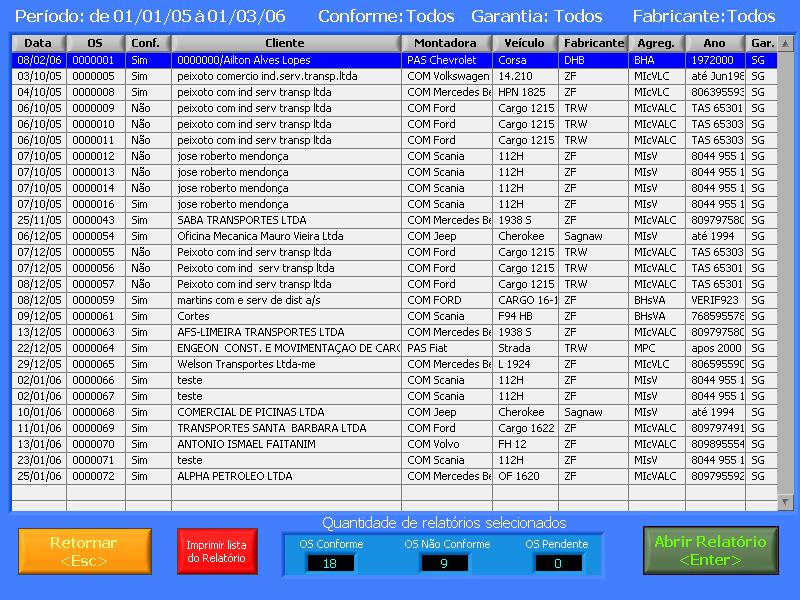The image size is (800, 600).
Task: Click the Cliente column header
Action: pyautogui.click(x=285, y=43)
